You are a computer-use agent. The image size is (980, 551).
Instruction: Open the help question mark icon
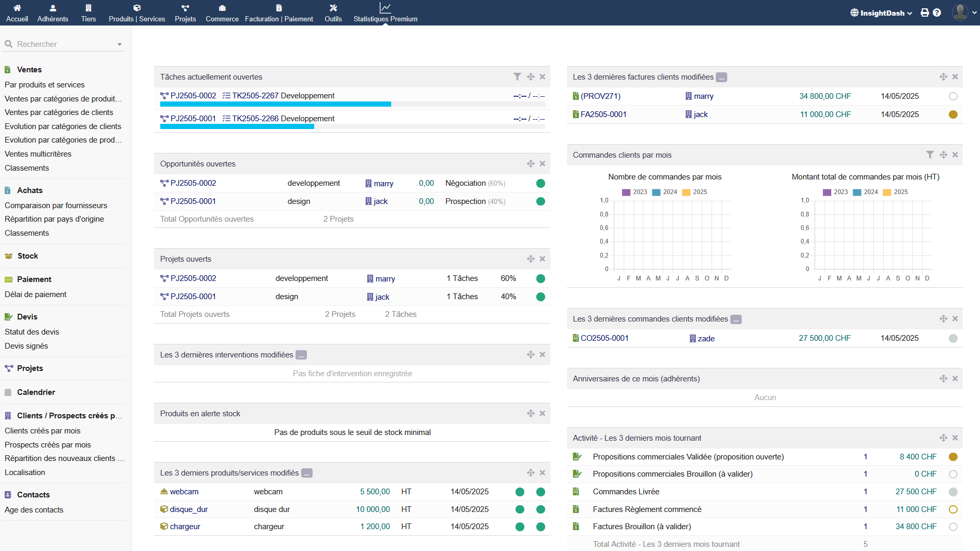click(937, 12)
